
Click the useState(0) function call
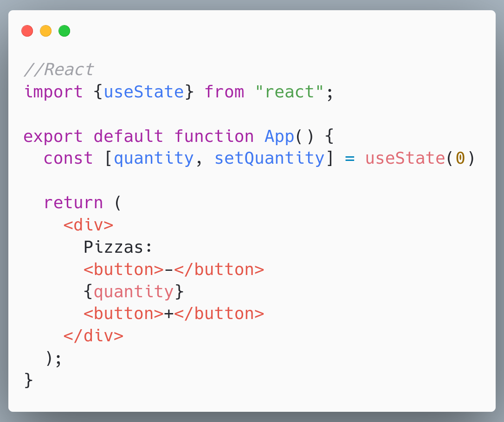pyautogui.click(x=420, y=158)
